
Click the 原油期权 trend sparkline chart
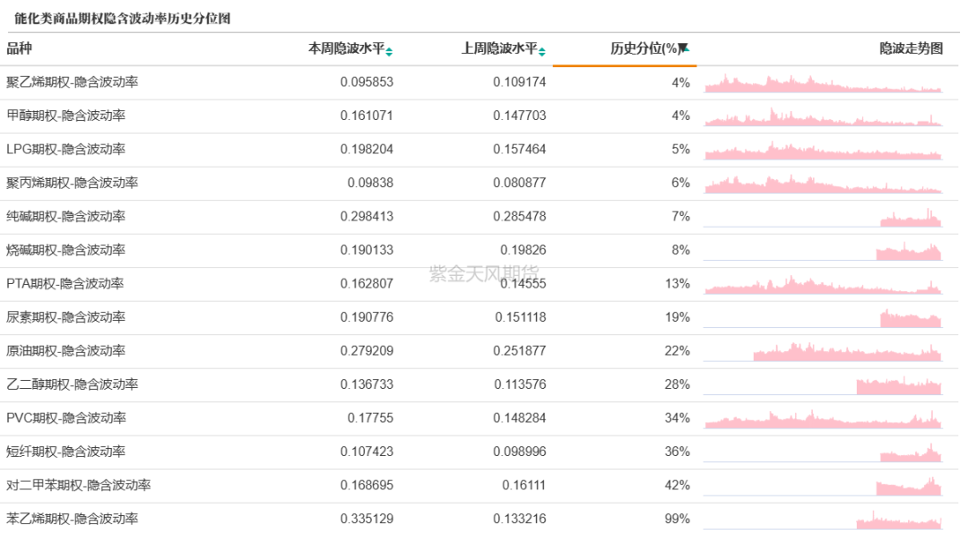coord(847,351)
